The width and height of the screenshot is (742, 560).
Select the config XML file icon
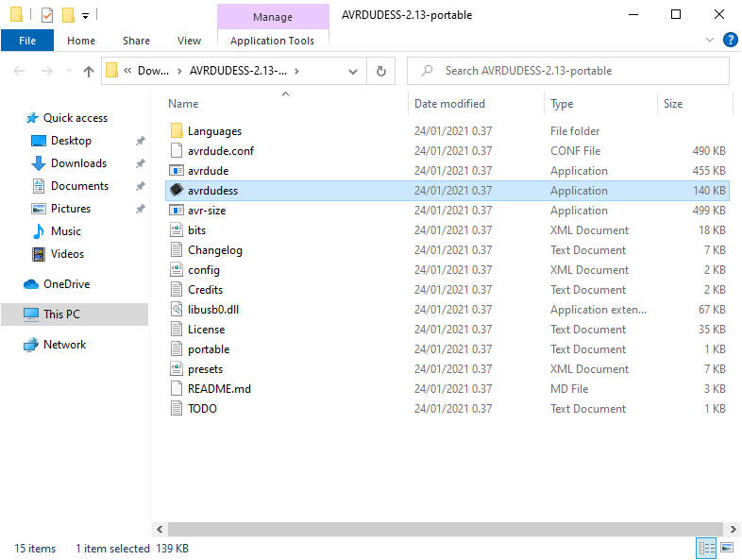click(x=176, y=270)
